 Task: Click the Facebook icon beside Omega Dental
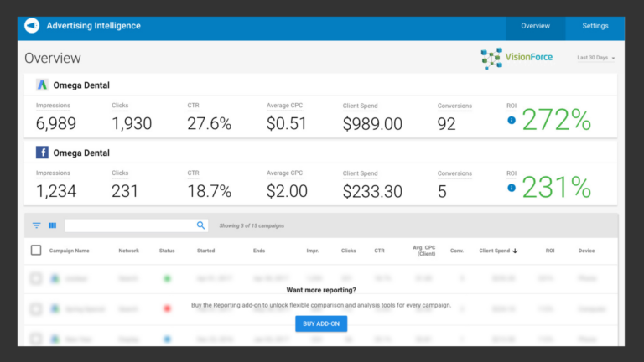point(42,153)
